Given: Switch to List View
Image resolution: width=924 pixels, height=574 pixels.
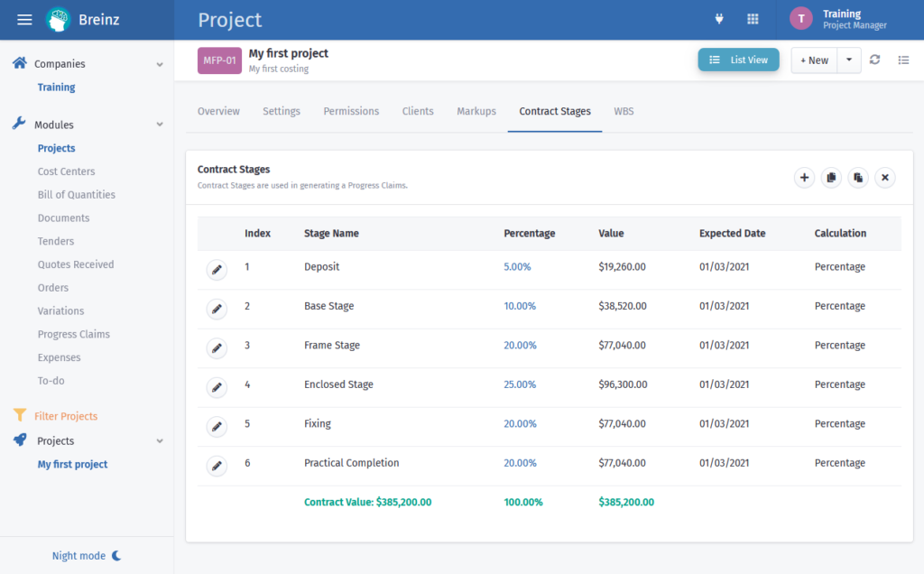Looking at the screenshot, I should tap(738, 60).
